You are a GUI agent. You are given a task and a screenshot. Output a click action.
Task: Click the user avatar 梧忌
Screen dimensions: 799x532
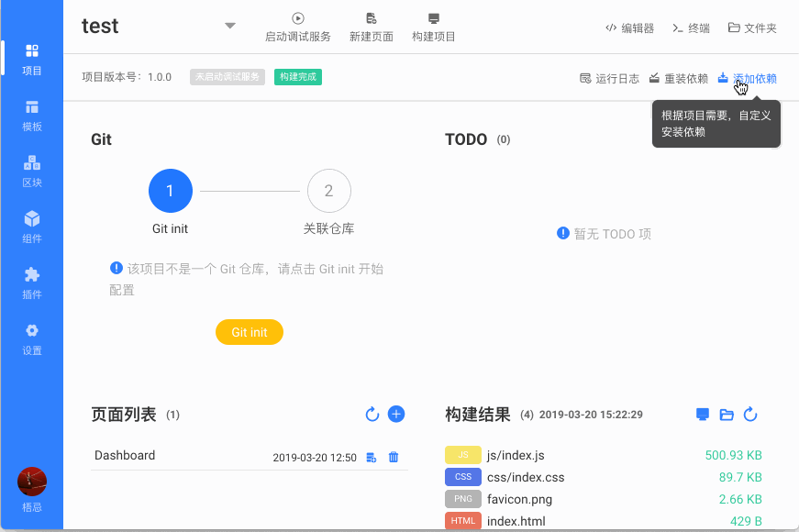pyautogui.click(x=31, y=482)
